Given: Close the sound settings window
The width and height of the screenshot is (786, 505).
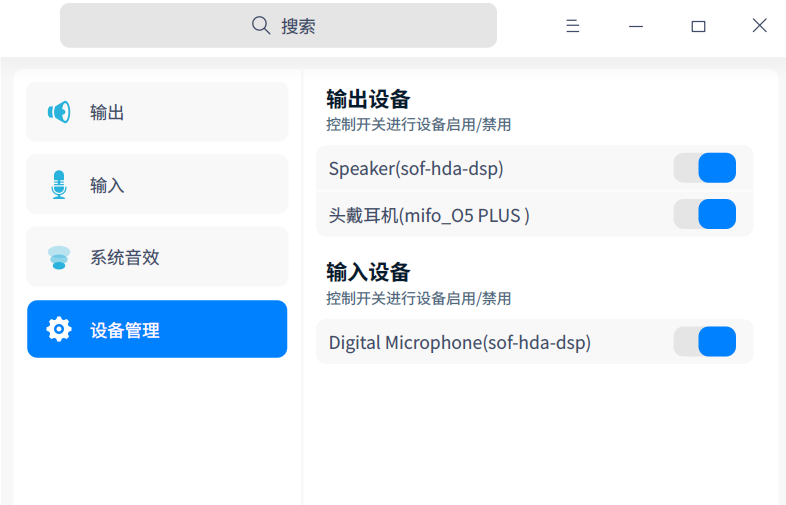Looking at the screenshot, I should click(760, 26).
